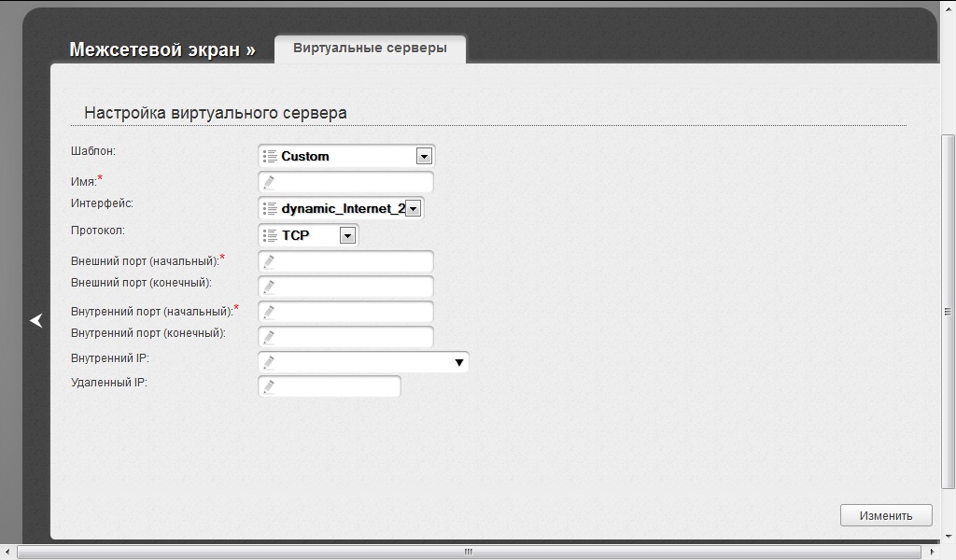Click the pencil icon in Имя field
This screenshot has width=956, height=560.
(269, 182)
